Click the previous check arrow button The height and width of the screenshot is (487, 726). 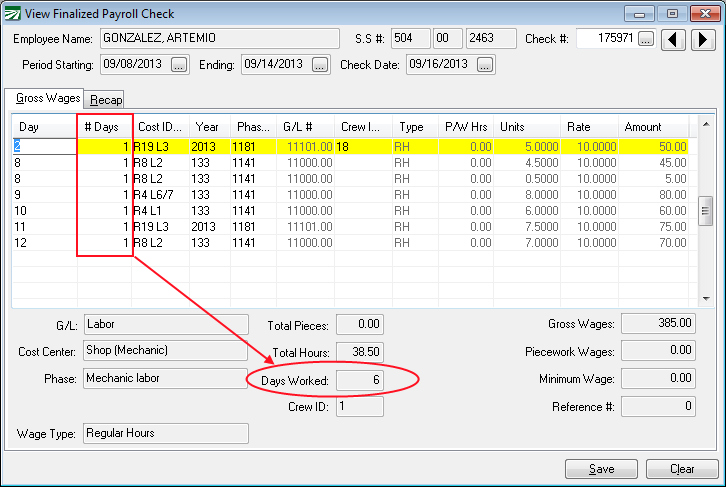676,40
